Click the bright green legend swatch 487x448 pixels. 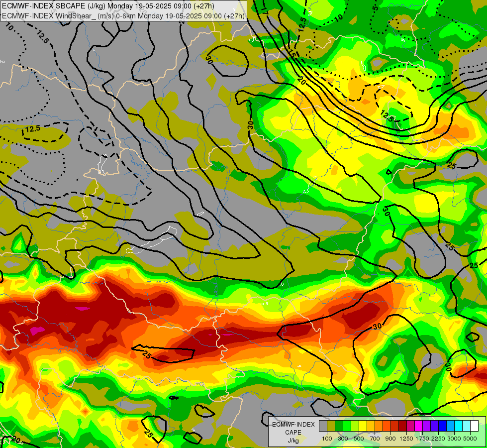pos(347,426)
